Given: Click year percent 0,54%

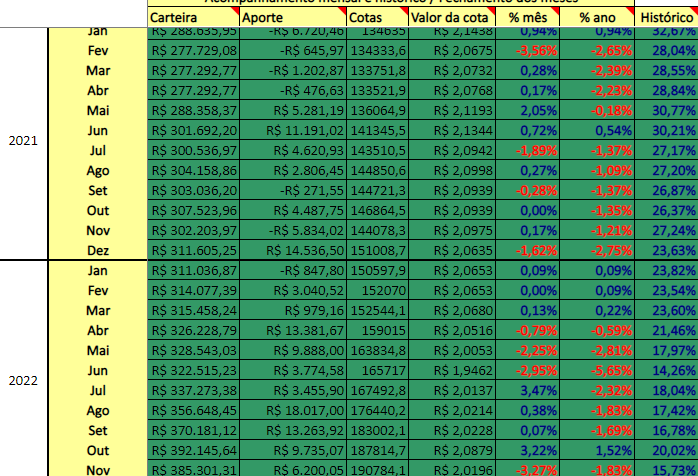Looking at the screenshot, I should point(597,131).
